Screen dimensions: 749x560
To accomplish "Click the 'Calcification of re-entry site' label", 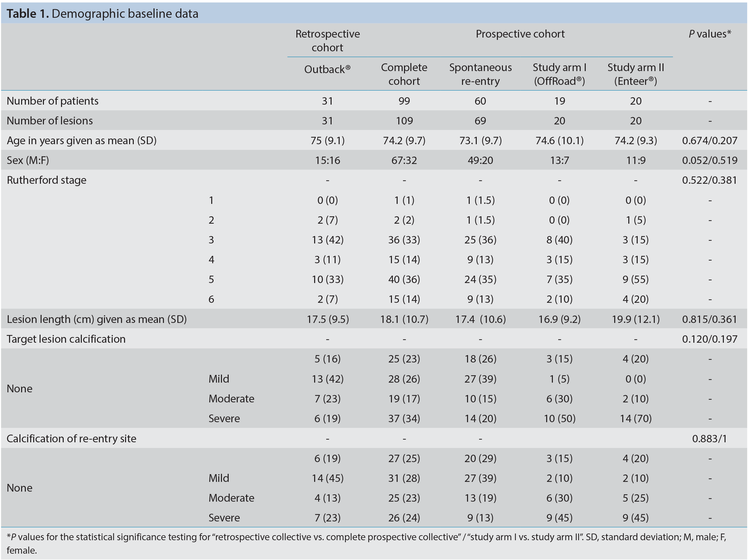I will click(71, 439).
